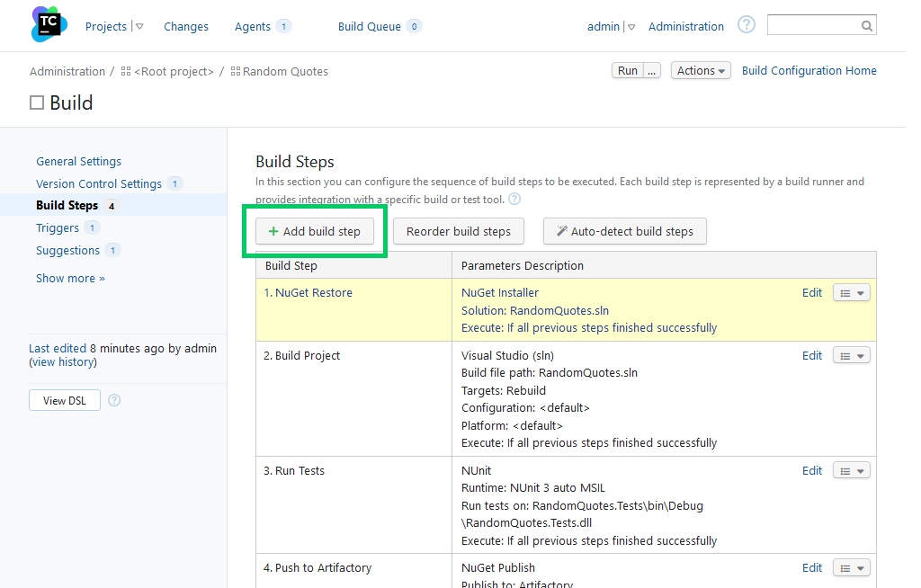Click the Last edited link
The height and width of the screenshot is (588, 921).
click(x=58, y=348)
